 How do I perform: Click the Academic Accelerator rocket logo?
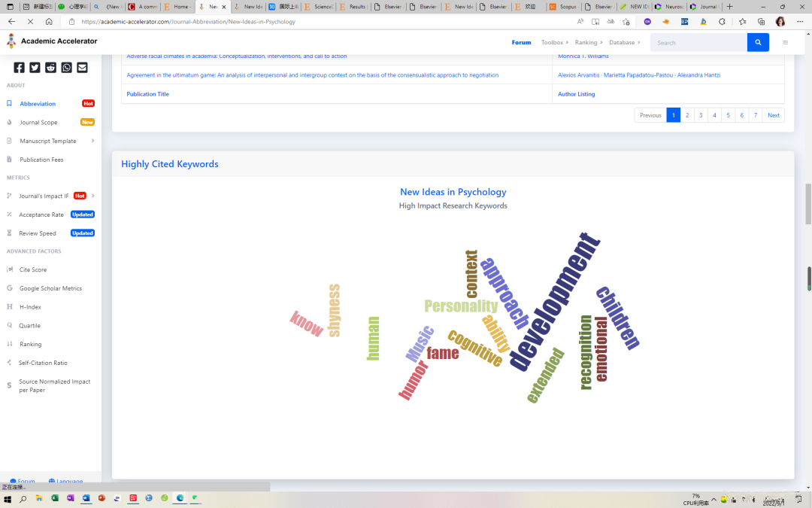(x=11, y=41)
